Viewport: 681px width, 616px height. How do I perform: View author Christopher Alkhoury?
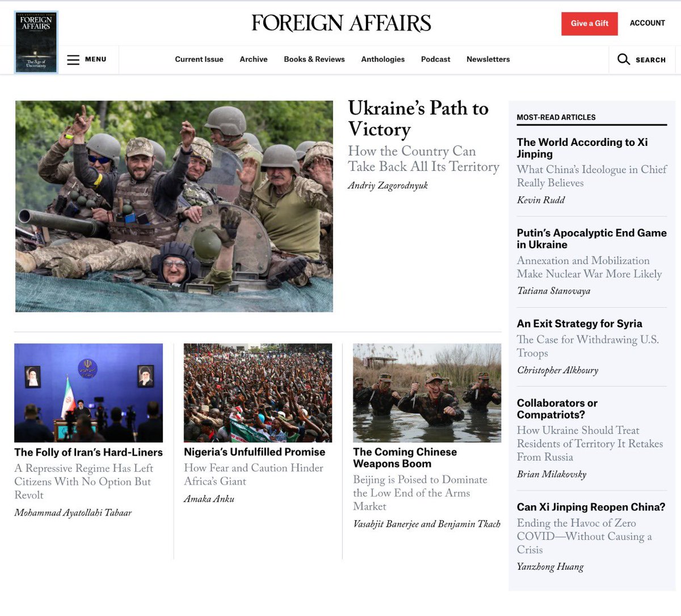pos(557,370)
